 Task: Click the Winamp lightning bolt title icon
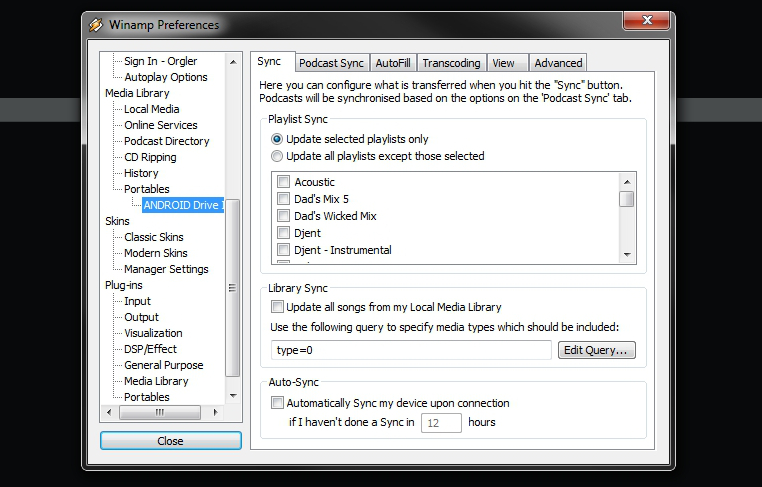[96, 25]
